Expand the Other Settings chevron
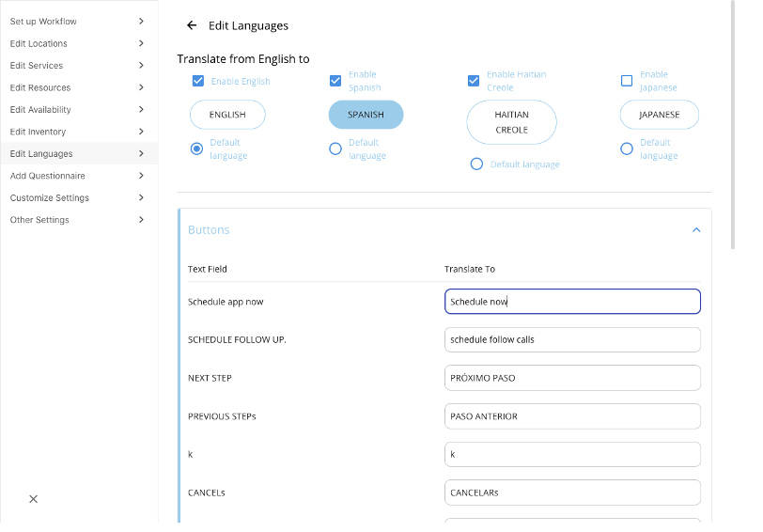Image resolution: width=763 pixels, height=532 pixels. 141,220
